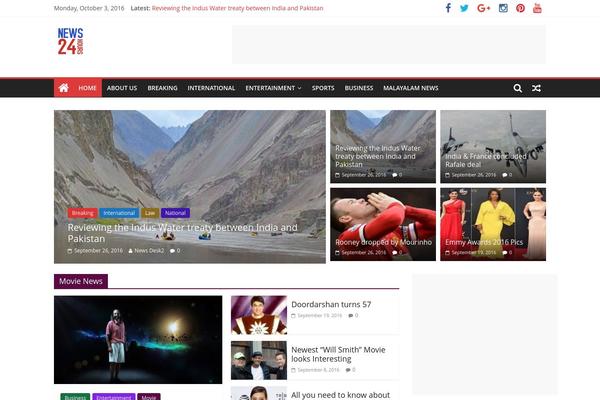Click the Rooney post comment count icon
The width and height of the screenshot is (600, 400).
[395, 253]
